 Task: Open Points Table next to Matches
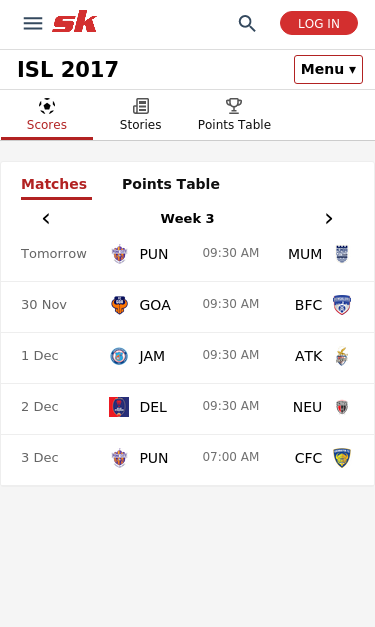click(x=171, y=184)
